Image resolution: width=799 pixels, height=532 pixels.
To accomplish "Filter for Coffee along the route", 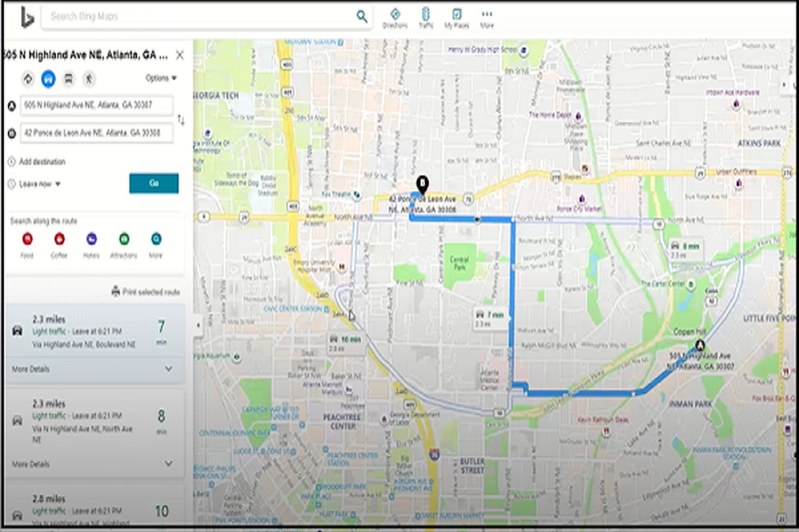I will [59, 240].
